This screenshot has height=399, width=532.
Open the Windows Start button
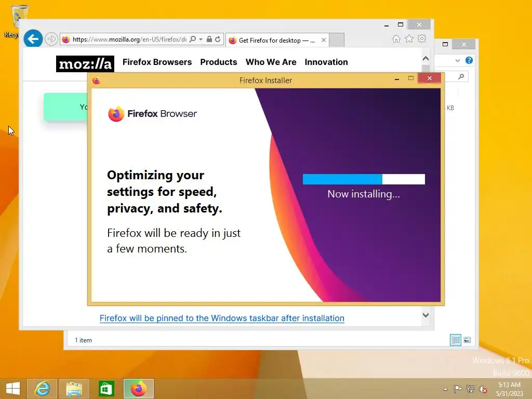(x=13, y=389)
